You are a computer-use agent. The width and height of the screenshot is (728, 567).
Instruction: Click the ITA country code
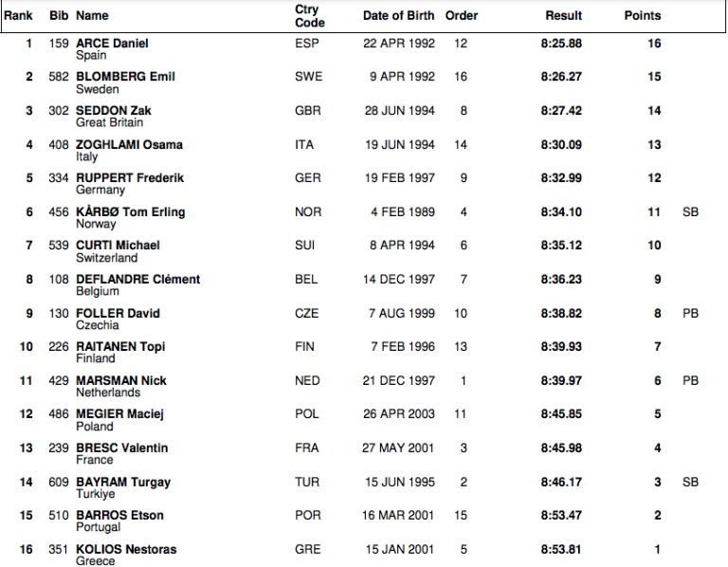click(x=304, y=145)
